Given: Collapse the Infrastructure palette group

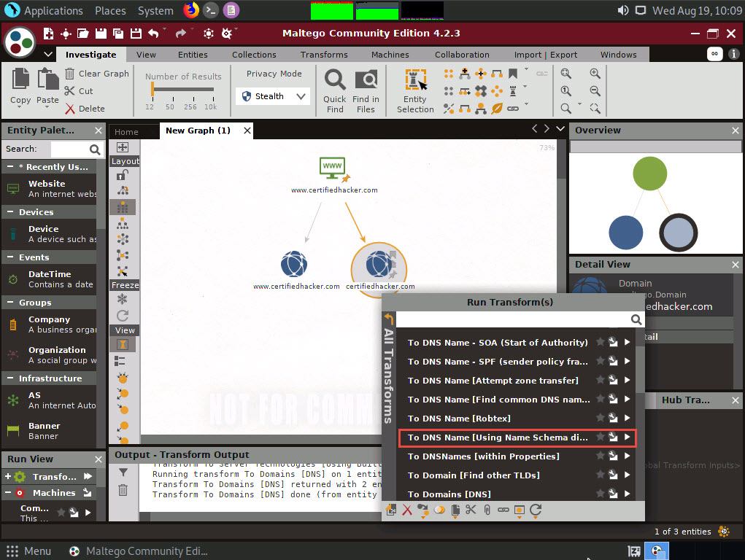Looking at the screenshot, I should click(x=10, y=378).
